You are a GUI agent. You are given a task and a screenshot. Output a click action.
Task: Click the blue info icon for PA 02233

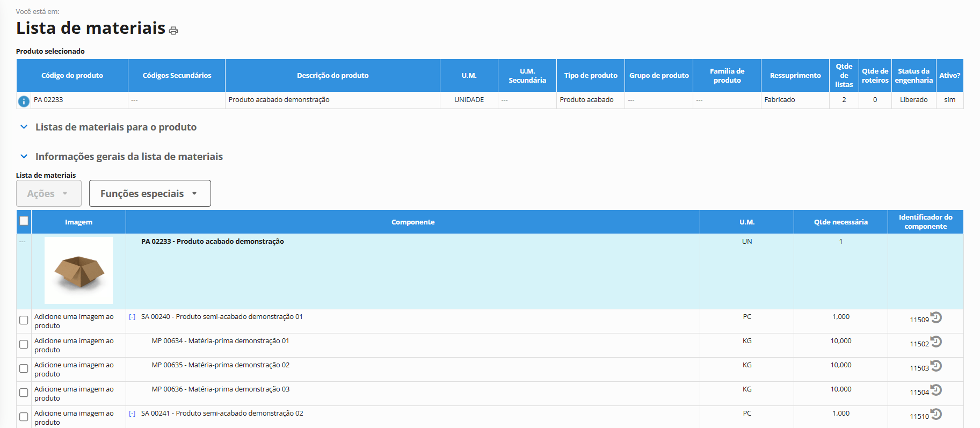[24, 101]
